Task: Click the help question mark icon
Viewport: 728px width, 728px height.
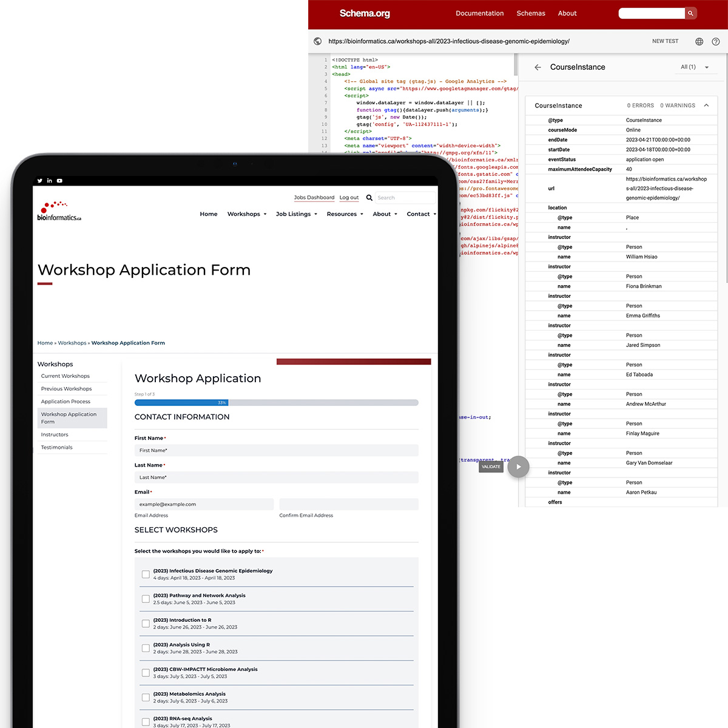Action: 716,41
